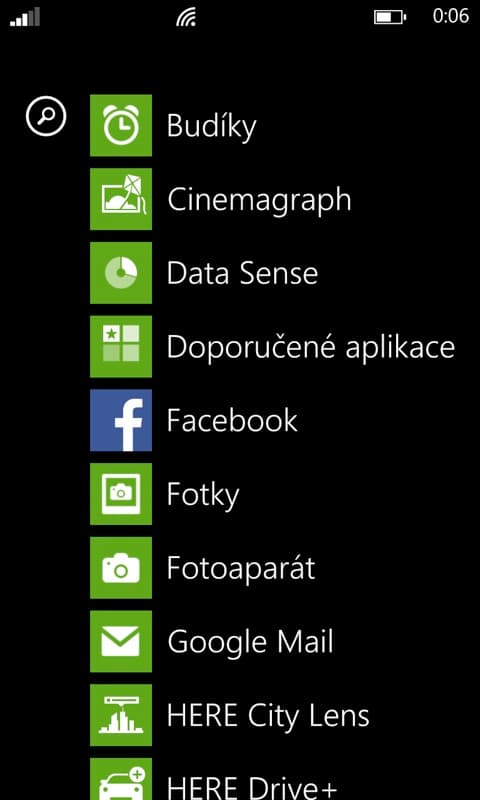Launch the Cinemagraph kite icon
The width and height of the screenshot is (480, 800).
121,199
